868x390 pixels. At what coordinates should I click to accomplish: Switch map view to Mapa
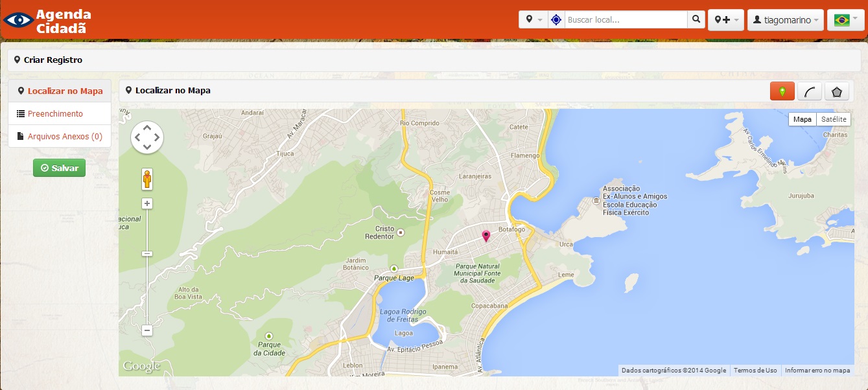click(803, 119)
